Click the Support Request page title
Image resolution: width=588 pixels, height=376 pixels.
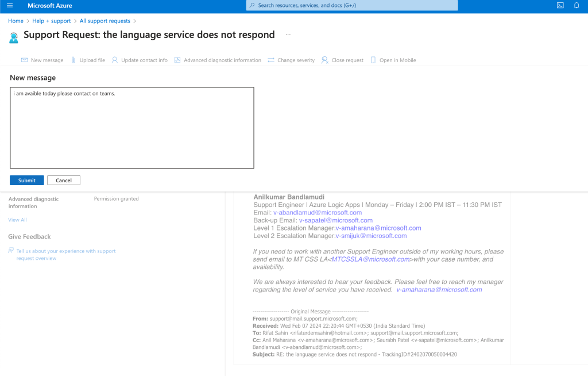149,34
